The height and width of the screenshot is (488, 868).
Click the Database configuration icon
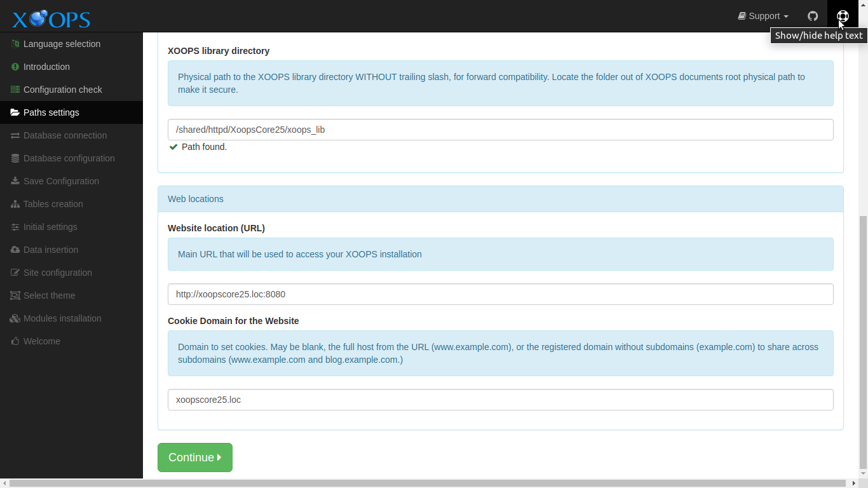[x=15, y=158]
